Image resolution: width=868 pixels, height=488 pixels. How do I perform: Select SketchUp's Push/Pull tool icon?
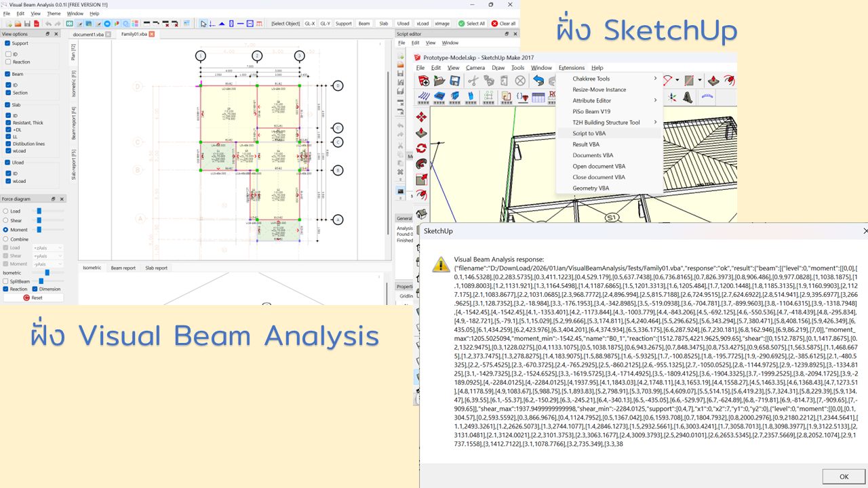(x=421, y=132)
